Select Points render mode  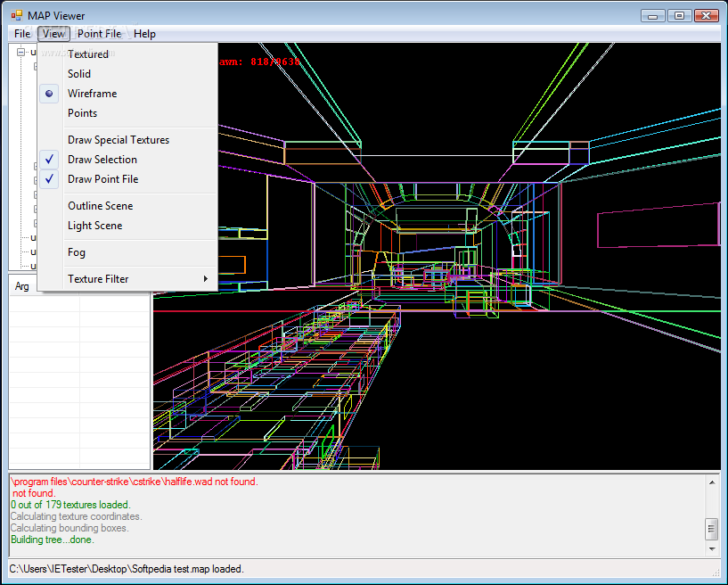pos(127,113)
